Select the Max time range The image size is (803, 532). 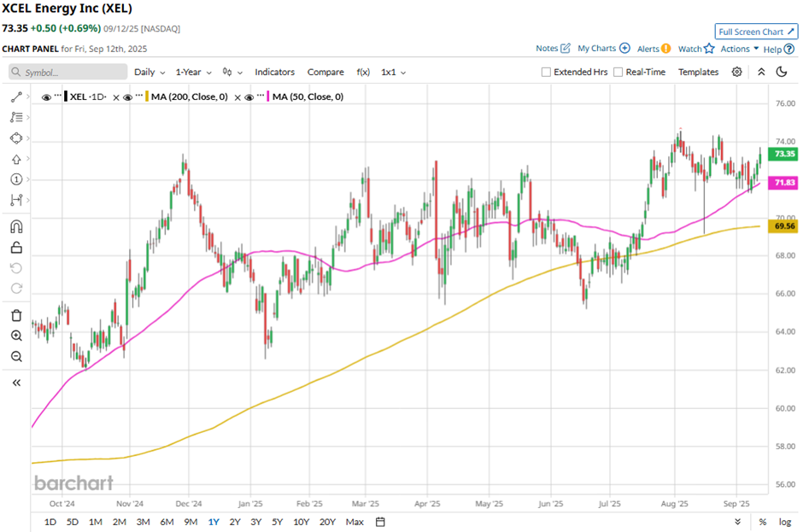point(355,522)
